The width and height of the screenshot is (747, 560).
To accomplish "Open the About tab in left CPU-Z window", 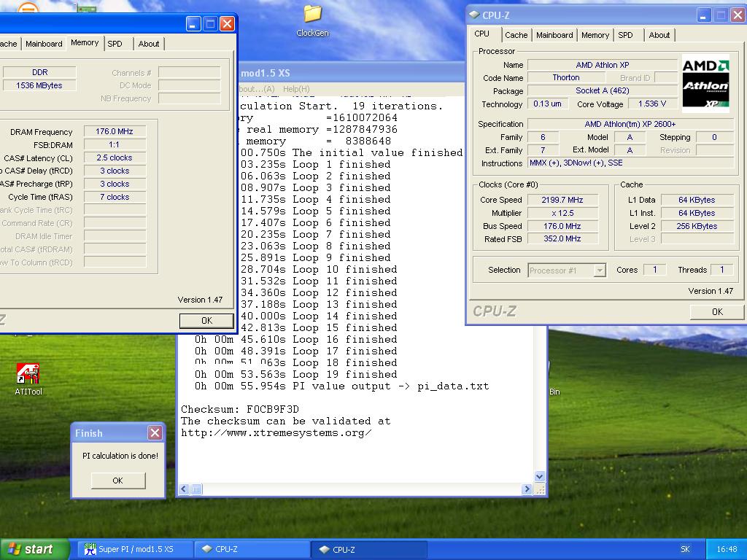I will (x=149, y=44).
